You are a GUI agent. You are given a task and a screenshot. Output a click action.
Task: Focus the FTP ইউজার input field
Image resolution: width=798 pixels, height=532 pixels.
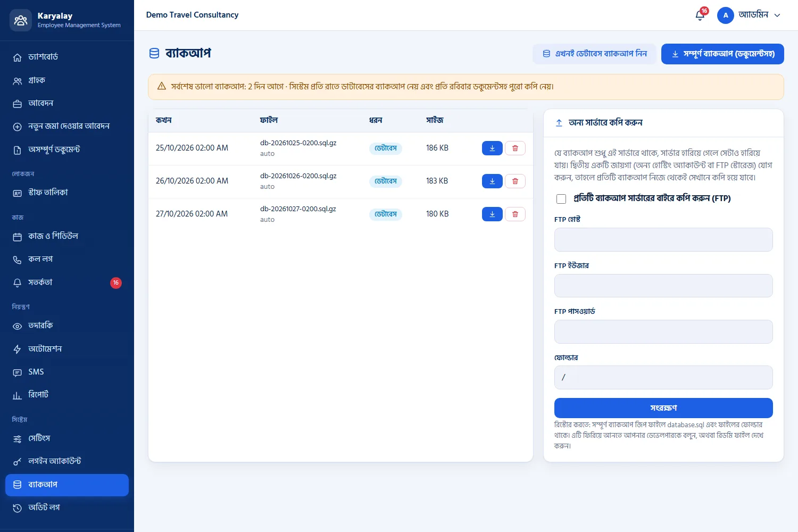coord(663,286)
